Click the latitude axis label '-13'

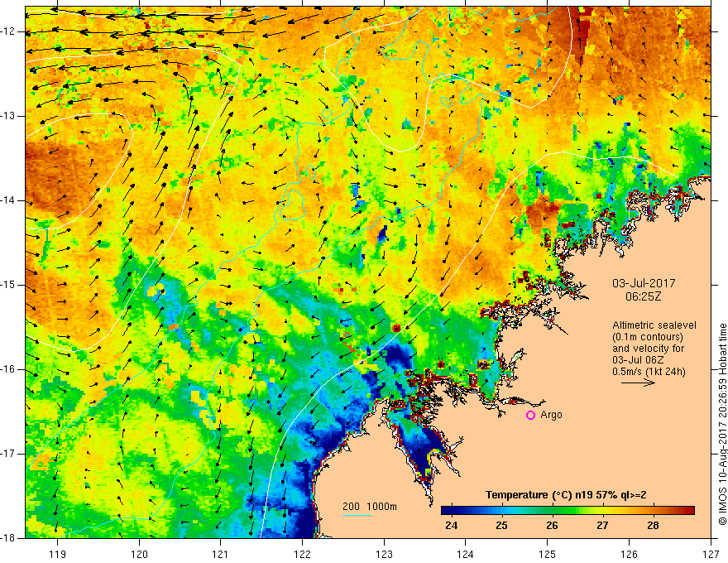coord(9,116)
